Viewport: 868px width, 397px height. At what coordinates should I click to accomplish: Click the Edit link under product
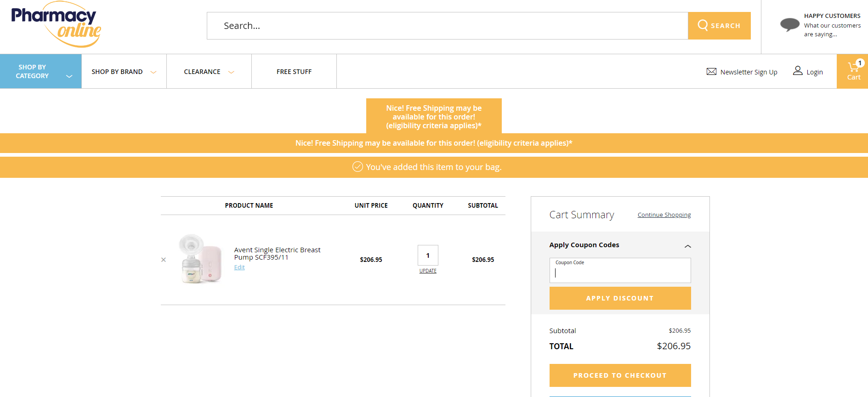239,267
